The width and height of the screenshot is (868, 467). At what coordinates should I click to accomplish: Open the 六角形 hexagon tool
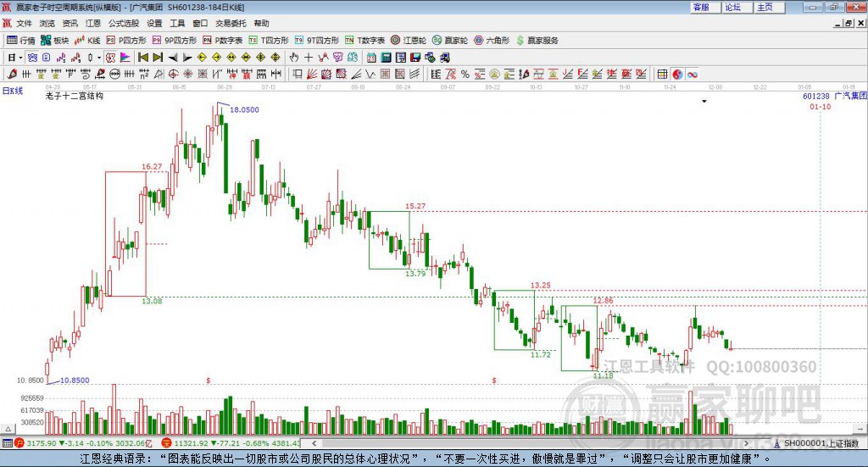492,41
